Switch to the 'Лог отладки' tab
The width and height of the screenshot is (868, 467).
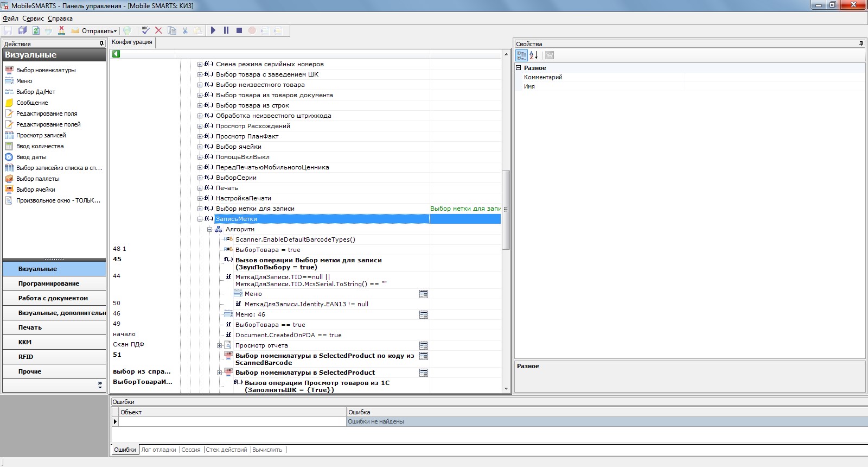pos(158,450)
